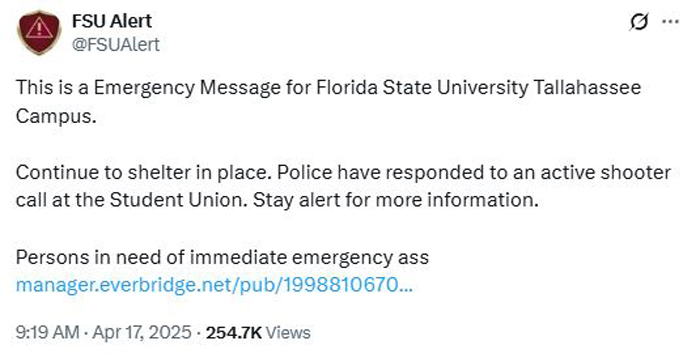This screenshot has width=700, height=362.
Task: Open the Grok explain-post icon
Action: (x=639, y=21)
